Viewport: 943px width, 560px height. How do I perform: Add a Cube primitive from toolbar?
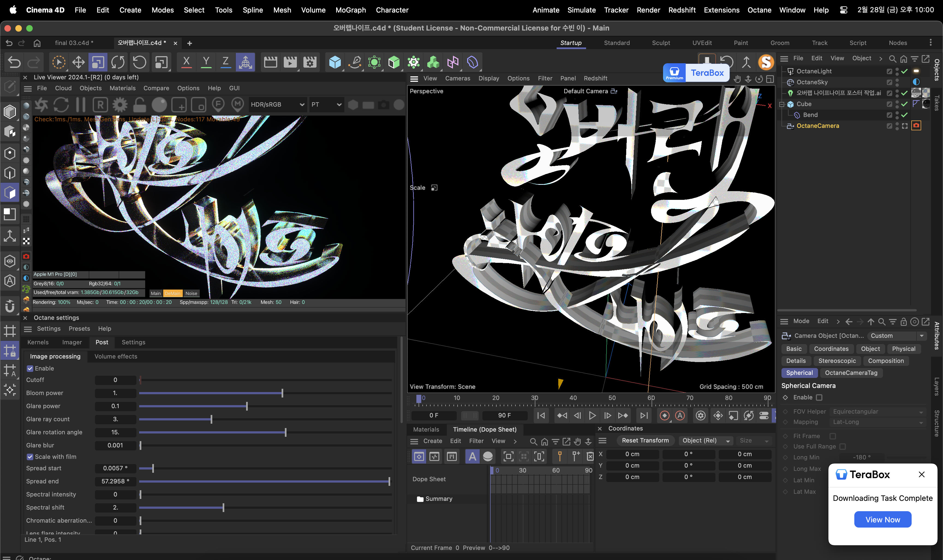335,62
